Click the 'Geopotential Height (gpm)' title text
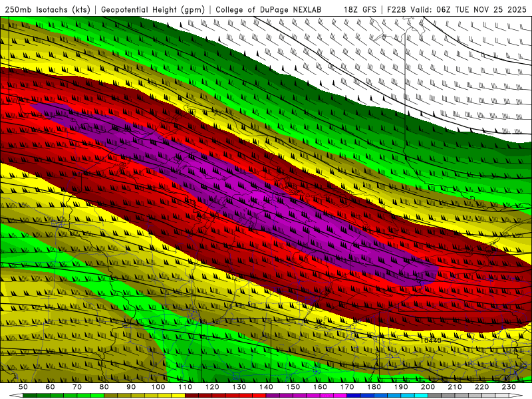Image resolution: width=532 pixels, height=399 pixels. (153, 9)
